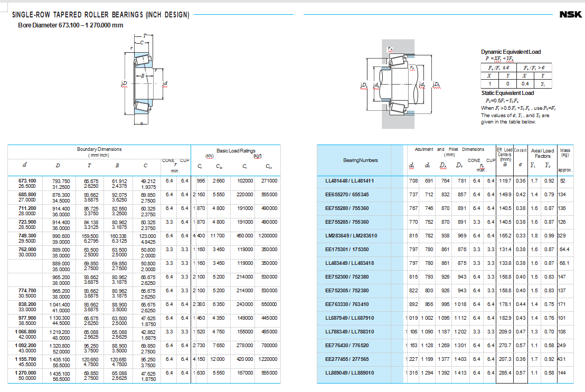
Task: Select bearing number LL889049 / LL889010
Action: point(349,373)
